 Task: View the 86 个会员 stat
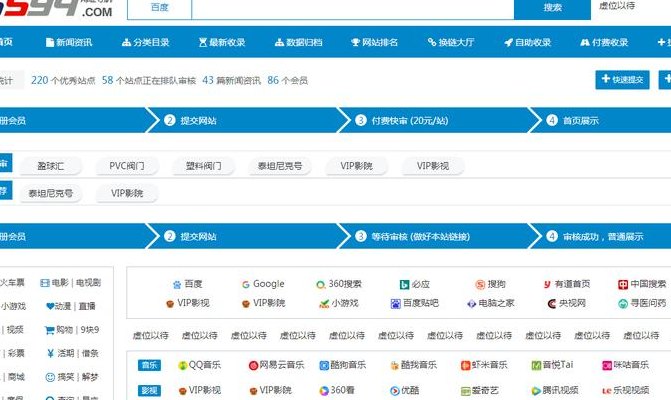pyautogui.click(x=287, y=80)
